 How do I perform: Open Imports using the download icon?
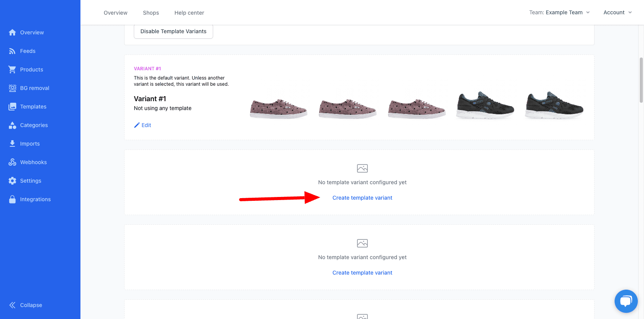12,144
